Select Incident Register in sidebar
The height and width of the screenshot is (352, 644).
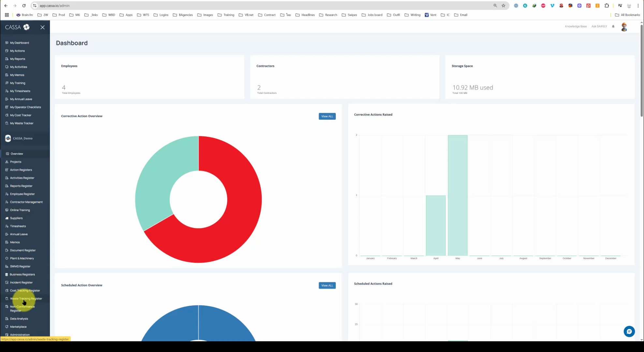point(21,283)
